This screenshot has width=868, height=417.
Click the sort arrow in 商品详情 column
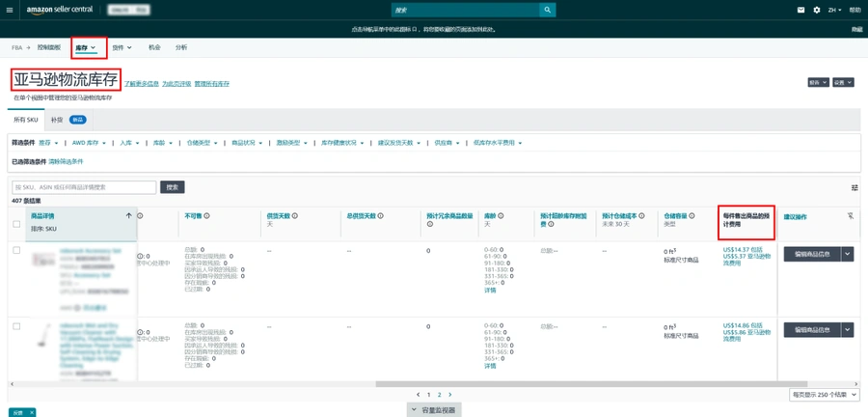(129, 216)
